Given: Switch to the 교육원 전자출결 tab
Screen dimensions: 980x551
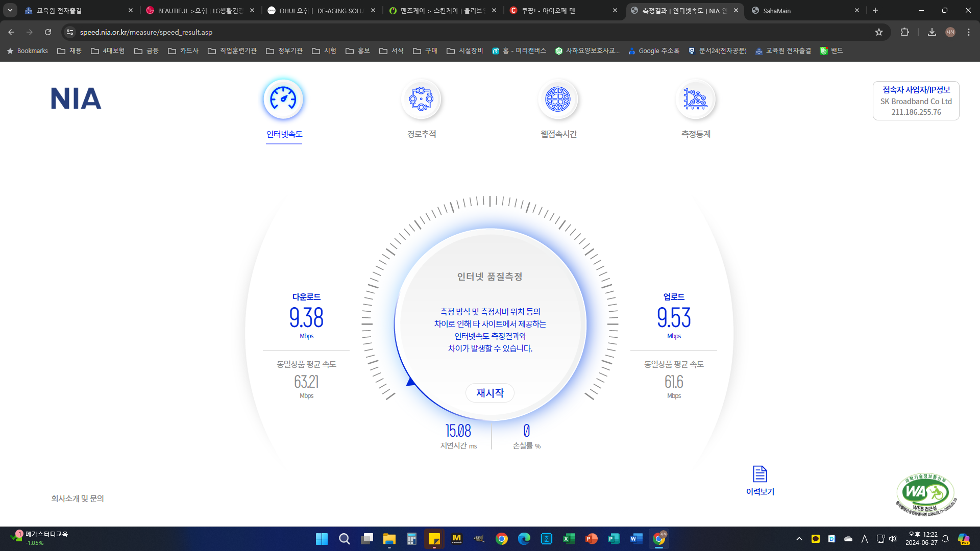Looking at the screenshot, I should [79, 11].
